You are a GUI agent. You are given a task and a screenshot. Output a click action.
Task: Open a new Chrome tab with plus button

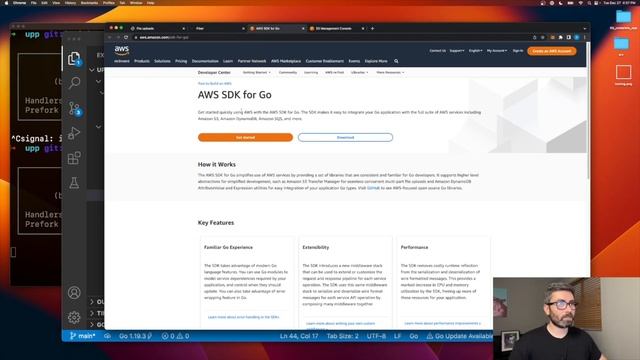[372, 29]
